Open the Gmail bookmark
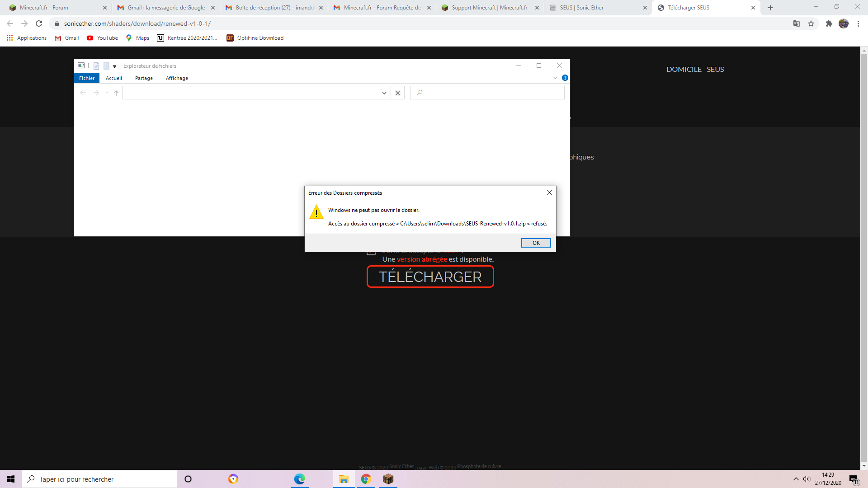The width and height of the screenshot is (868, 488). (x=67, y=38)
